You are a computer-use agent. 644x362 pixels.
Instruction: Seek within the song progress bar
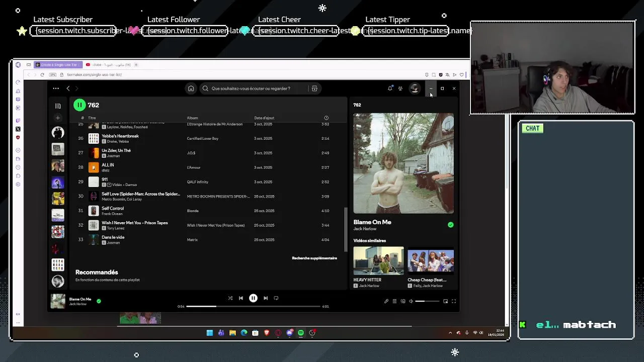253,306
